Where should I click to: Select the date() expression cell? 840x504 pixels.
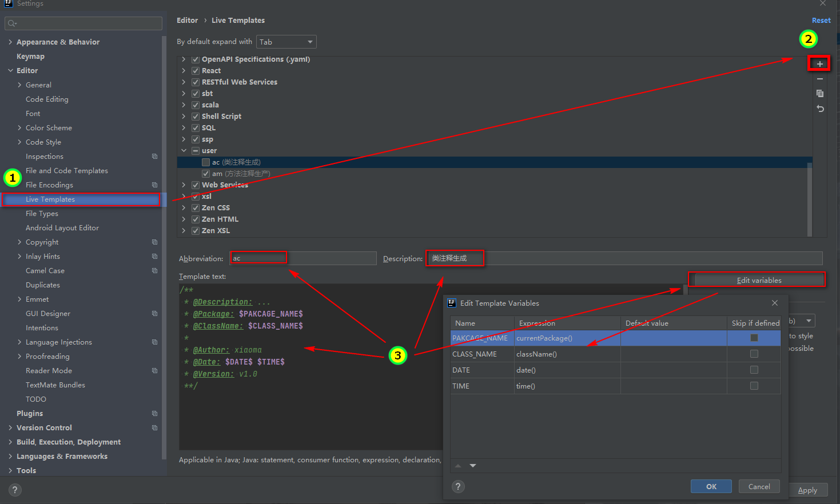click(567, 370)
